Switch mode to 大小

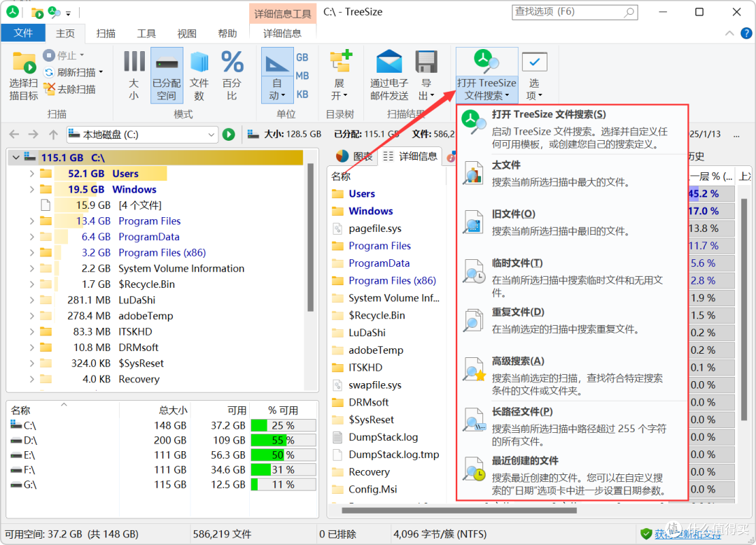point(134,75)
